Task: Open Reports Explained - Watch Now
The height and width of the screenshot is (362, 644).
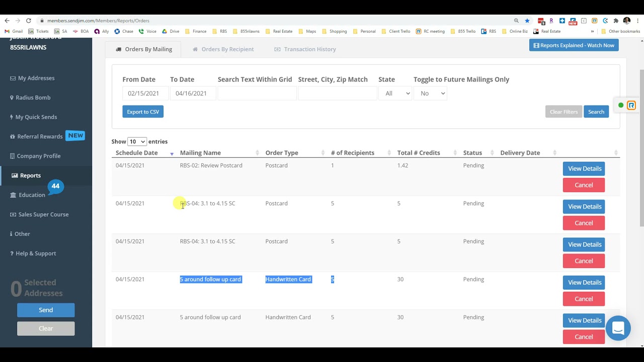Action: 574,45
